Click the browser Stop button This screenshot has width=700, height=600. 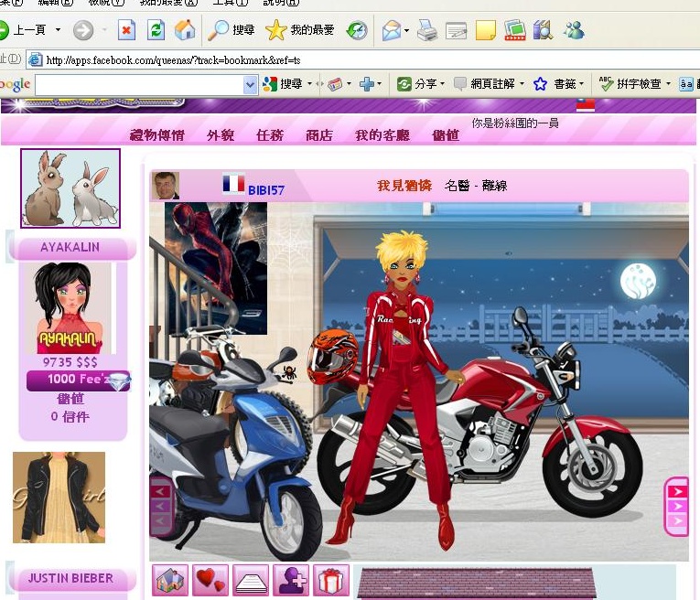click(x=126, y=30)
